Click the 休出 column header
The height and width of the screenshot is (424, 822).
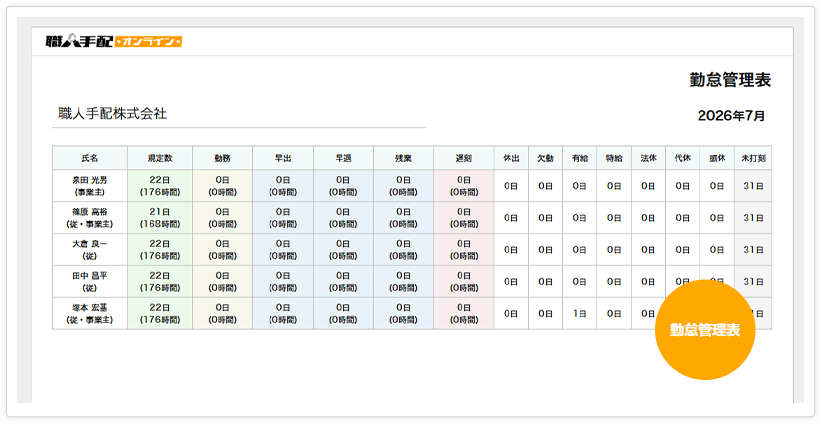[x=511, y=158]
